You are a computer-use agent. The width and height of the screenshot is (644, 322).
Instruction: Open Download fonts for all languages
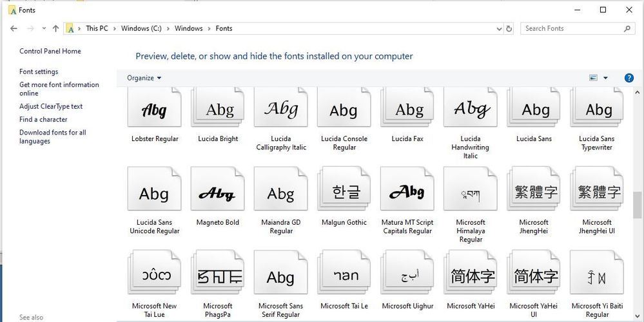(53, 137)
